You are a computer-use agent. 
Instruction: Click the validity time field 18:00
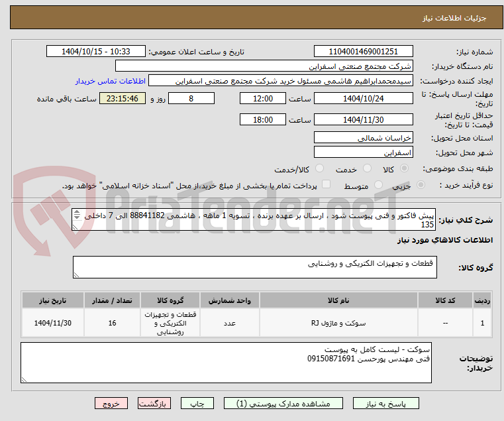point(263,120)
